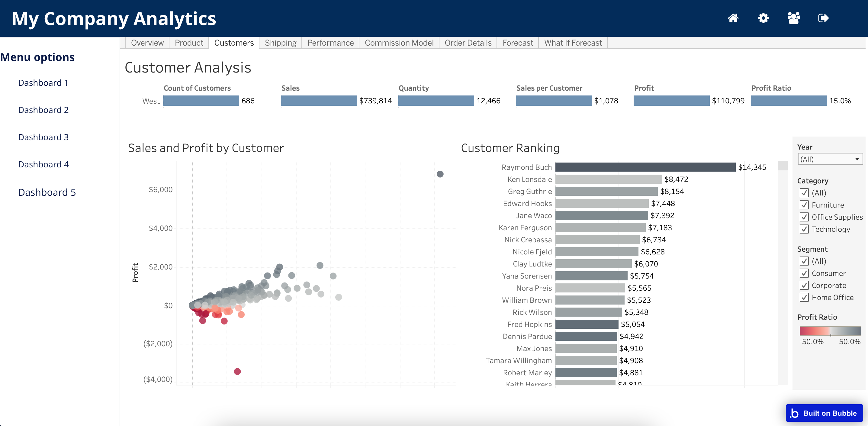Screen dimensions: 868x426
Task: Open Dashboard 5 from the sidebar
Action: coord(47,192)
